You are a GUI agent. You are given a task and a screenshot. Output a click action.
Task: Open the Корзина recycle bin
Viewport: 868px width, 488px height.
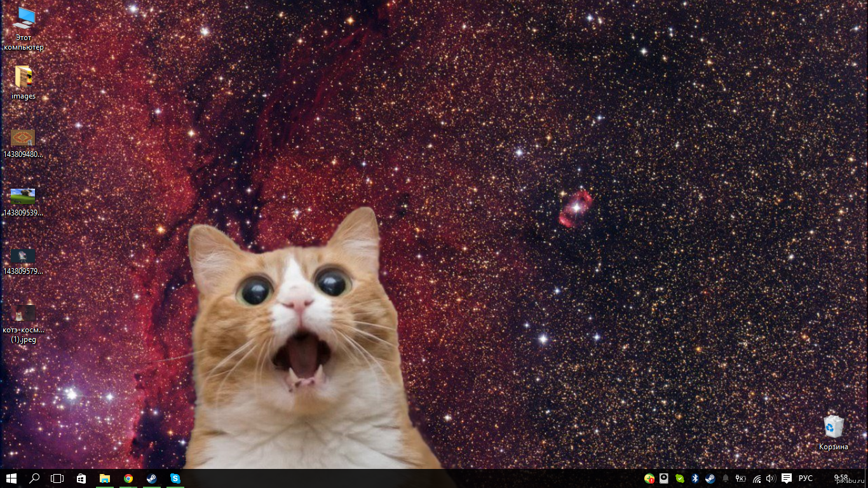(x=833, y=433)
